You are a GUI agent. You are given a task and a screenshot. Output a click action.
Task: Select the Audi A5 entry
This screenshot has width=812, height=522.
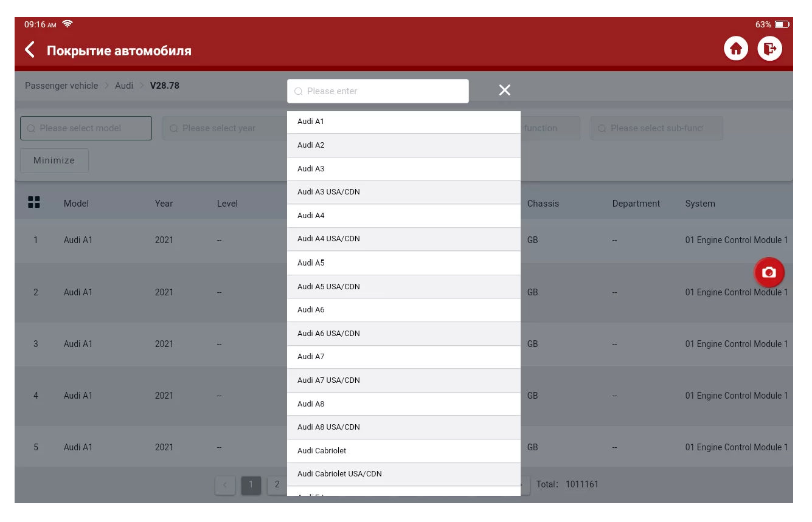pos(404,263)
